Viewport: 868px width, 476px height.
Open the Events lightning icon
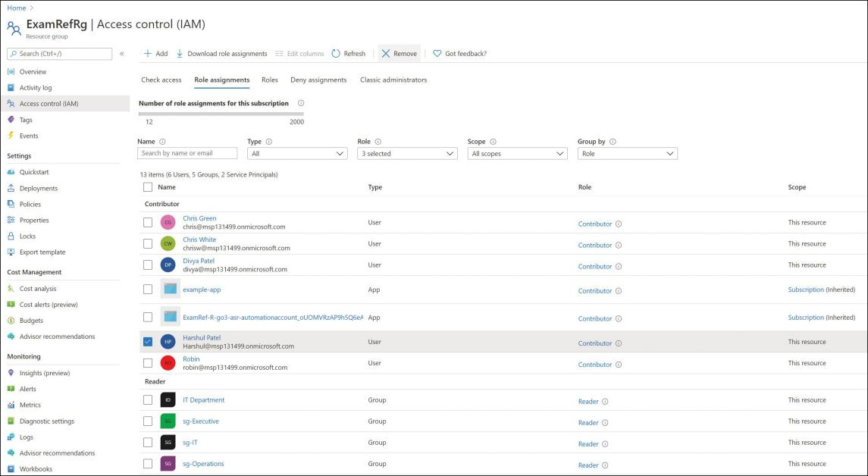coord(11,136)
